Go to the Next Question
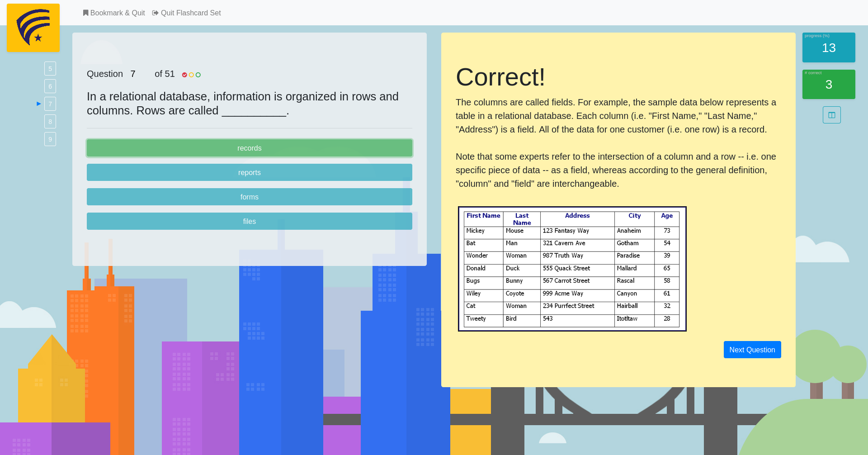 click(x=752, y=350)
